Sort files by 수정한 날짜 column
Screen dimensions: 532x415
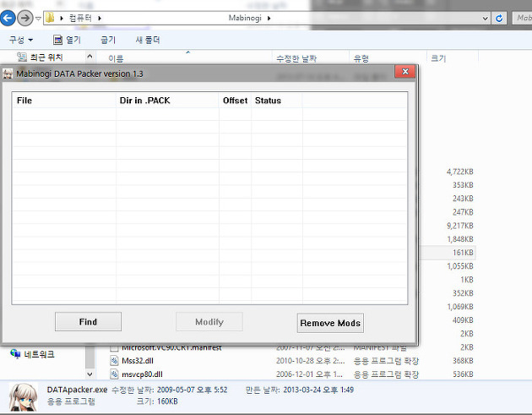pyautogui.click(x=296, y=58)
